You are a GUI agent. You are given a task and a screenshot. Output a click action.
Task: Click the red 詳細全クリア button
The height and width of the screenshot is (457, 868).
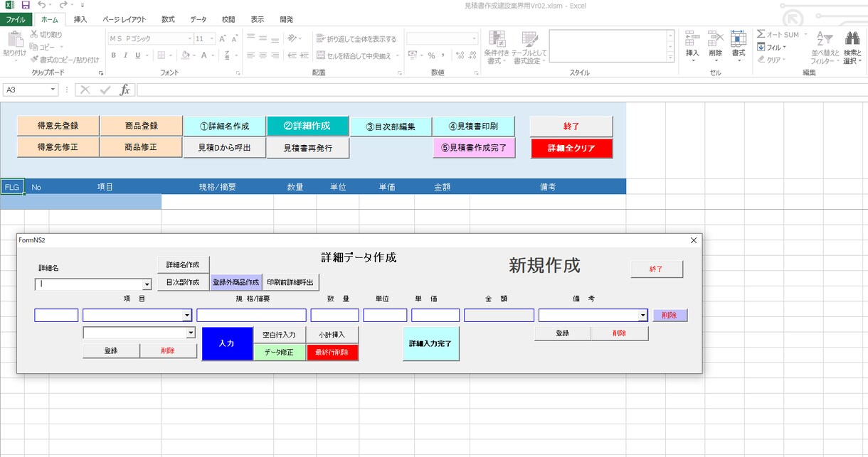click(x=571, y=149)
